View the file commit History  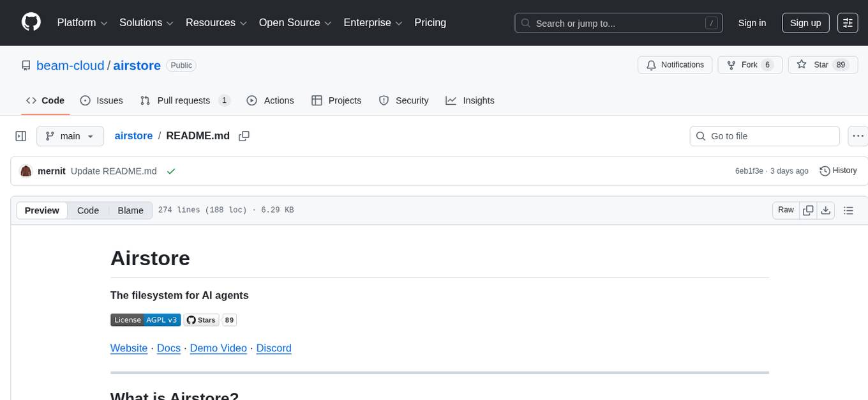click(x=838, y=171)
